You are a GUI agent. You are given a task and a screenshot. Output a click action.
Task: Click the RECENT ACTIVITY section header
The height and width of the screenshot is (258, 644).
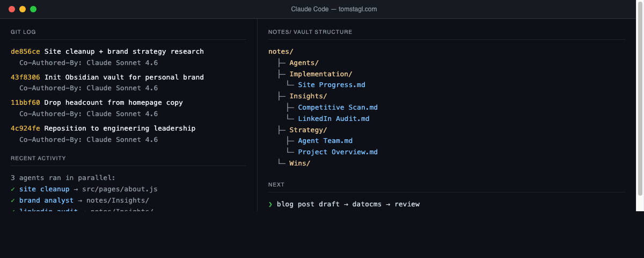(38, 158)
